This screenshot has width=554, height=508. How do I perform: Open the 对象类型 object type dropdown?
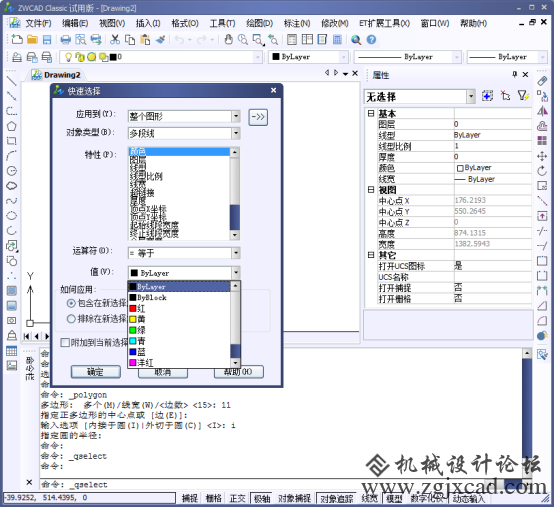[236, 133]
